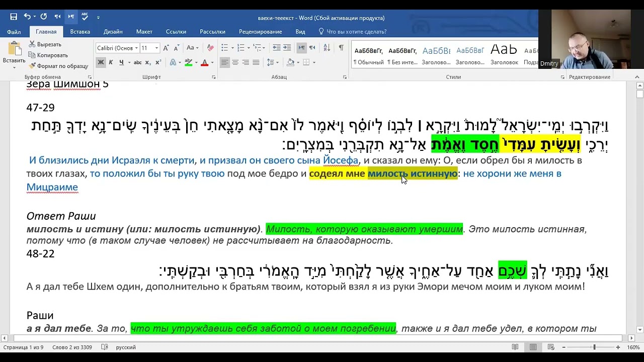Apply a bulleted list

point(225,48)
